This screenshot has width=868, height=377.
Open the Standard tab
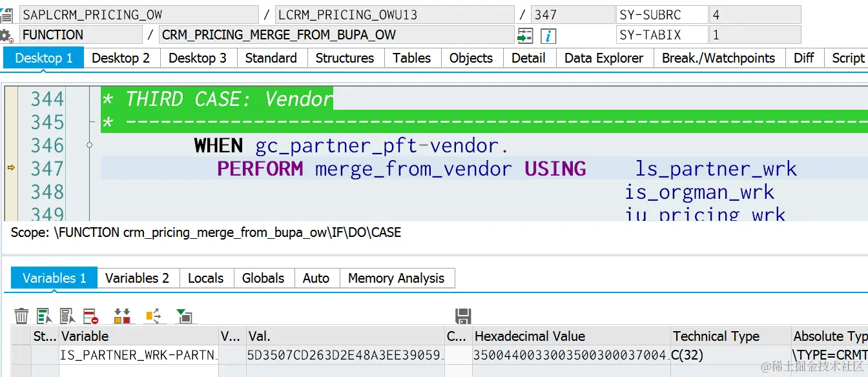pos(271,58)
